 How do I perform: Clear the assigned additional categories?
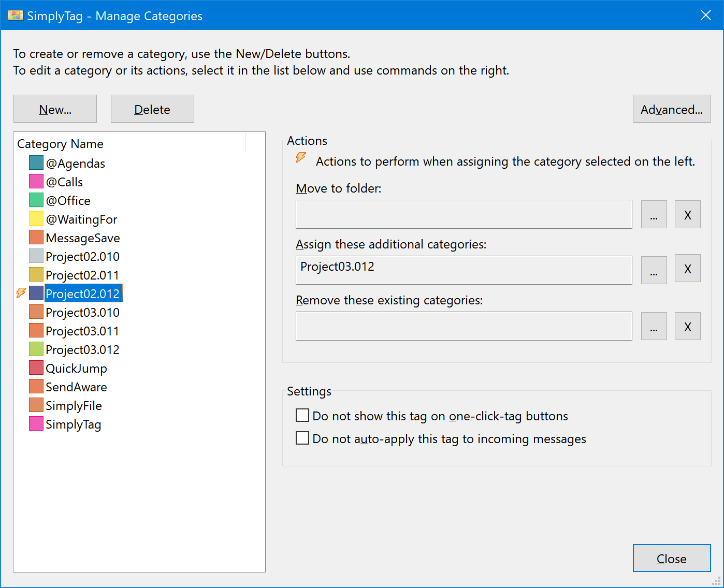(x=688, y=268)
